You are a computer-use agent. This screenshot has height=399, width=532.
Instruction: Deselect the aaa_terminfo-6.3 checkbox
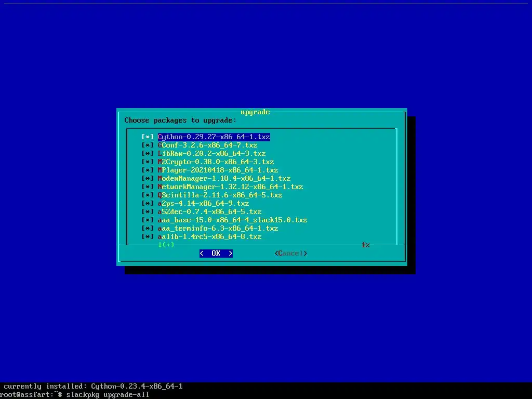click(x=148, y=229)
